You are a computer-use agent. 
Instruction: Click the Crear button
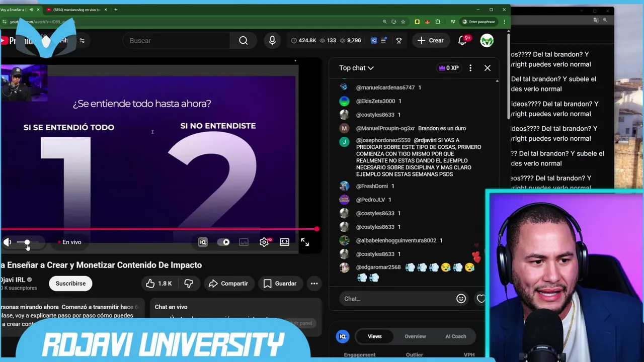click(431, 41)
